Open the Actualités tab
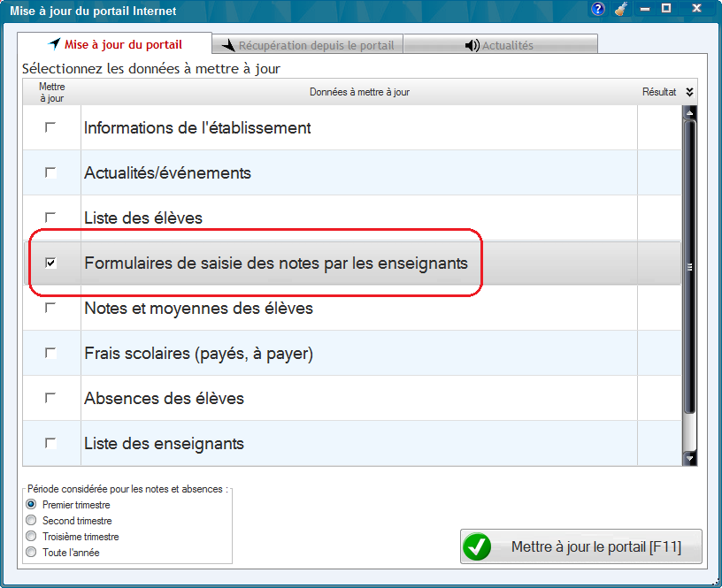The image size is (722, 588). point(500,45)
